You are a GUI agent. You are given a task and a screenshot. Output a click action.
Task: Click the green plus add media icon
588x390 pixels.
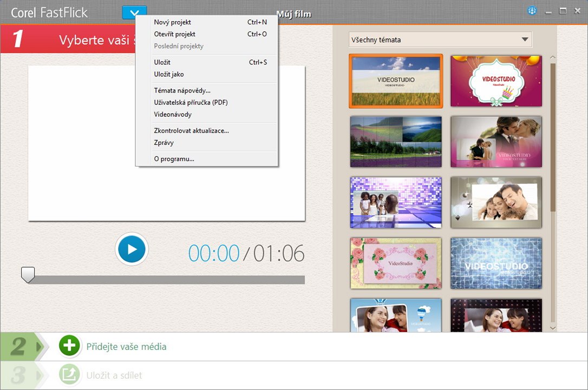[x=69, y=346]
